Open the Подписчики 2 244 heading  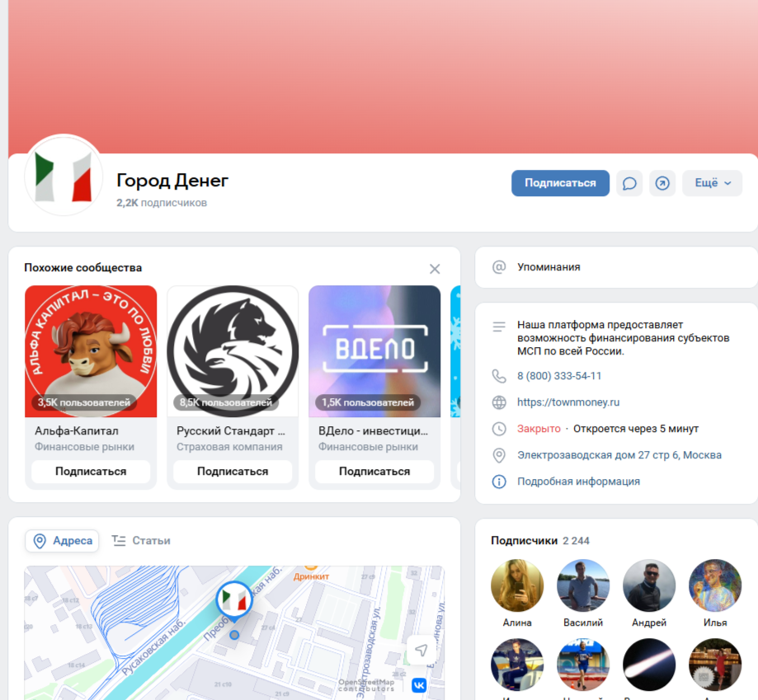[540, 541]
